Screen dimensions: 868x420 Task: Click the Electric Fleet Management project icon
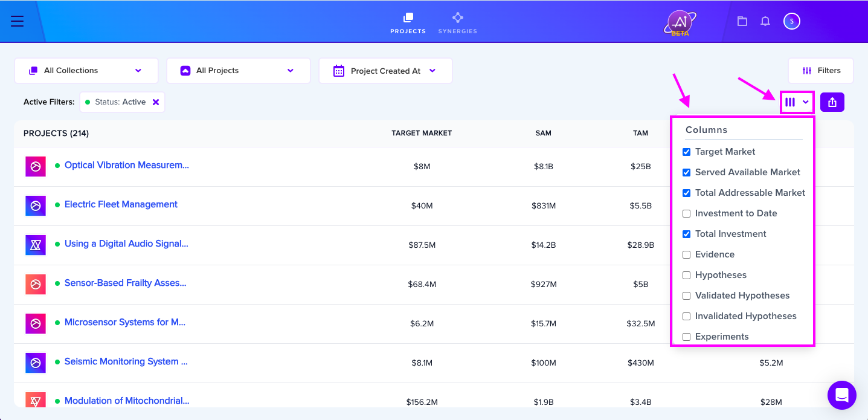click(x=36, y=205)
